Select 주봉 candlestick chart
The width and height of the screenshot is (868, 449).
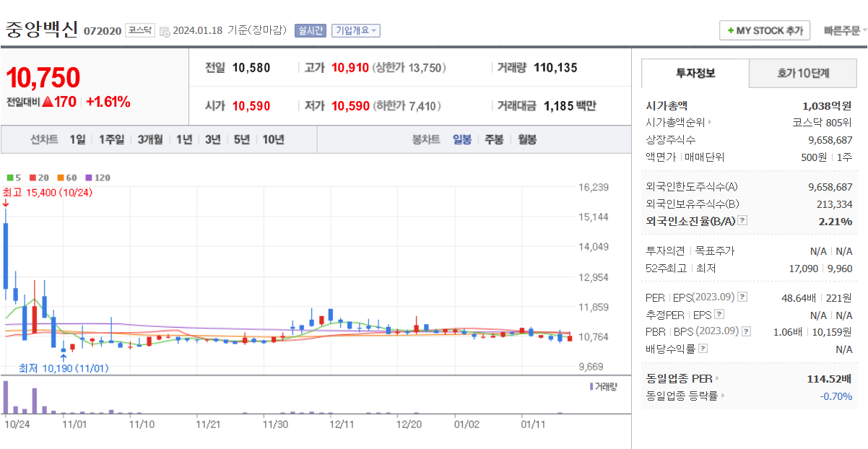[495, 140]
